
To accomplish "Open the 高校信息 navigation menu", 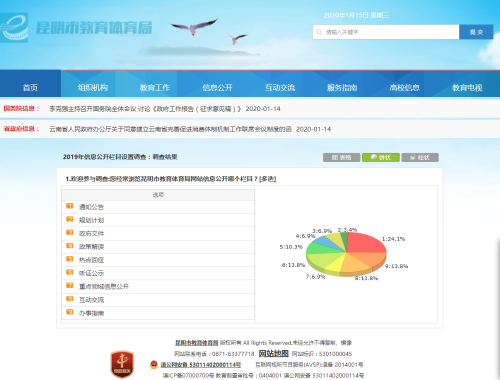I will click(x=404, y=87).
